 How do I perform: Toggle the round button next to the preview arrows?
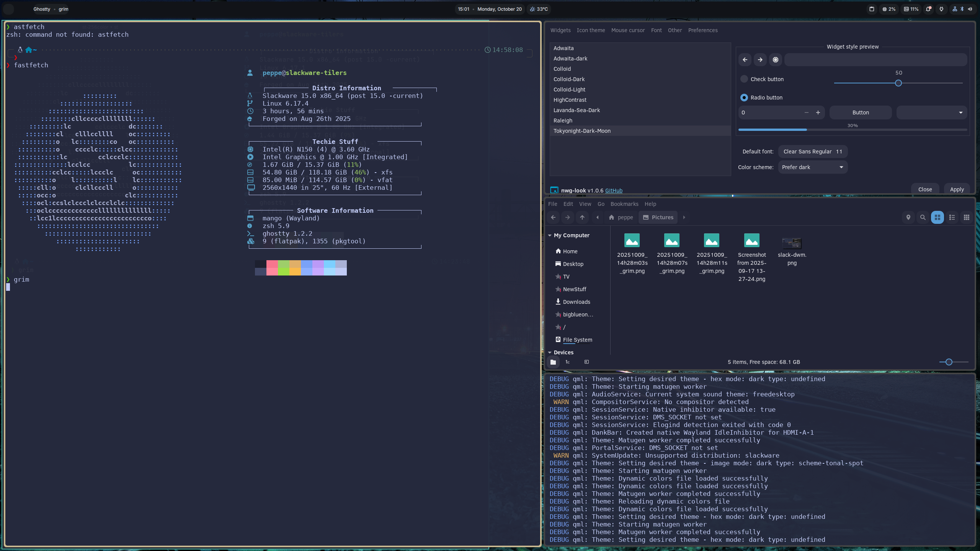(776, 60)
